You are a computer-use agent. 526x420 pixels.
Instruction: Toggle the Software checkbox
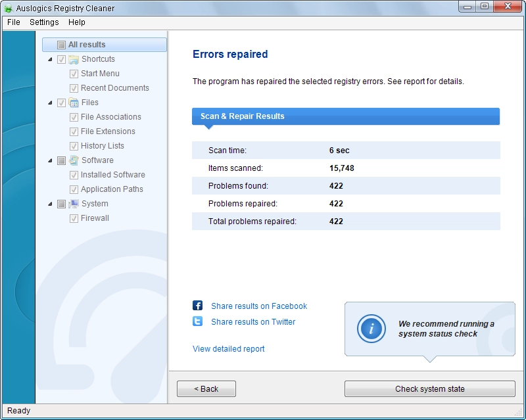pyautogui.click(x=61, y=160)
